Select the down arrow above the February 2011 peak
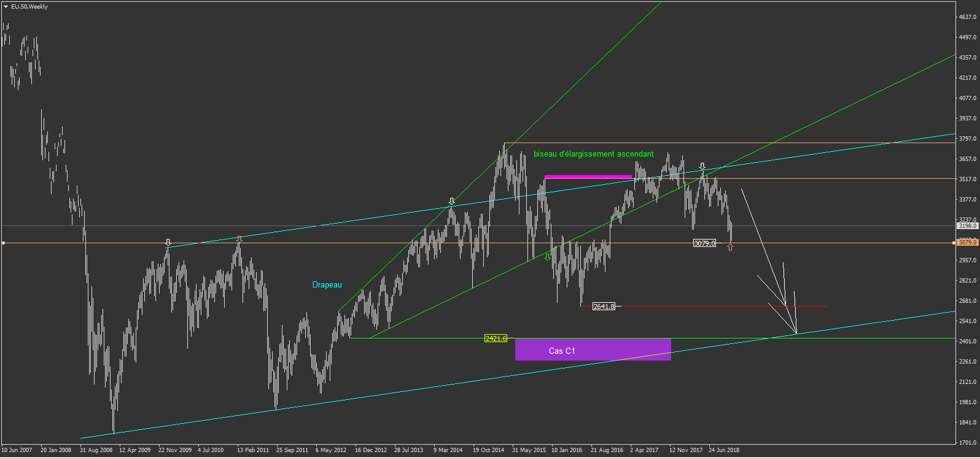 coord(239,239)
